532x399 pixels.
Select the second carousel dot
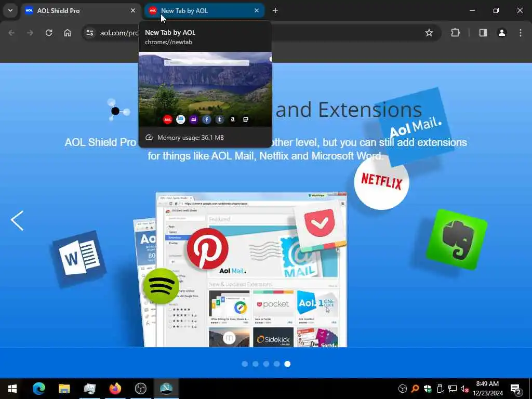pyautogui.click(x=256, y=364)
